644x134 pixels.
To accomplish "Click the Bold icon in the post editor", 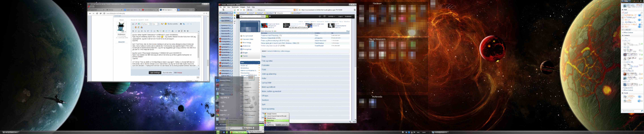I will [x=133, y=31].
